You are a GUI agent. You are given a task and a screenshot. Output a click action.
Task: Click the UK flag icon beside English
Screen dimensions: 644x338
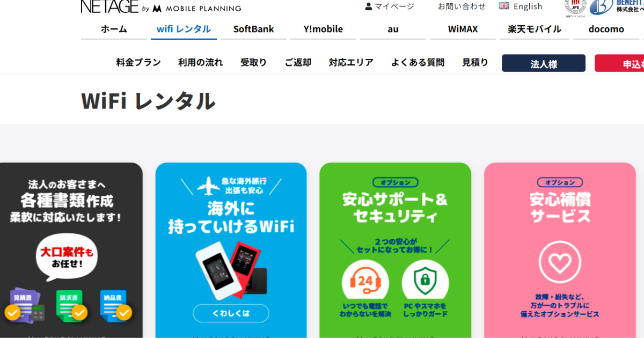click(x=504, y=6)
